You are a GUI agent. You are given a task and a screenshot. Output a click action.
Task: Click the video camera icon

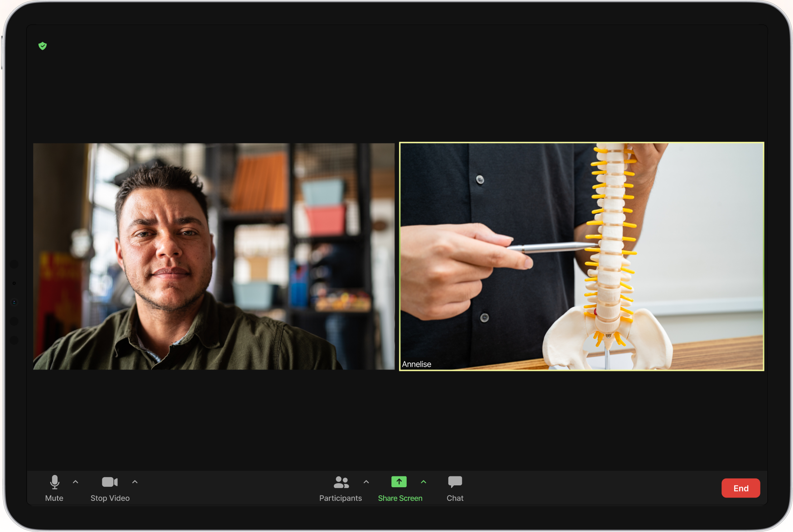coord(110,482)
